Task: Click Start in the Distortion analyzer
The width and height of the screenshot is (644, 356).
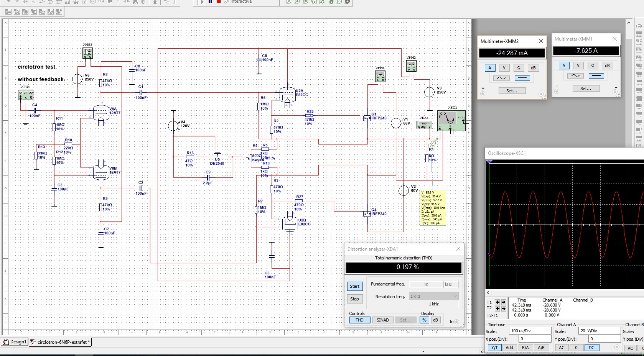Action: click(x=354, y=286)
